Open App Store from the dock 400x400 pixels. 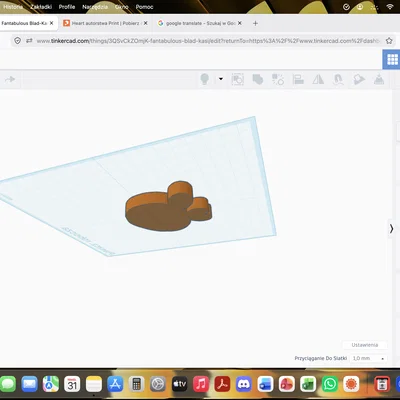[115, 384]
